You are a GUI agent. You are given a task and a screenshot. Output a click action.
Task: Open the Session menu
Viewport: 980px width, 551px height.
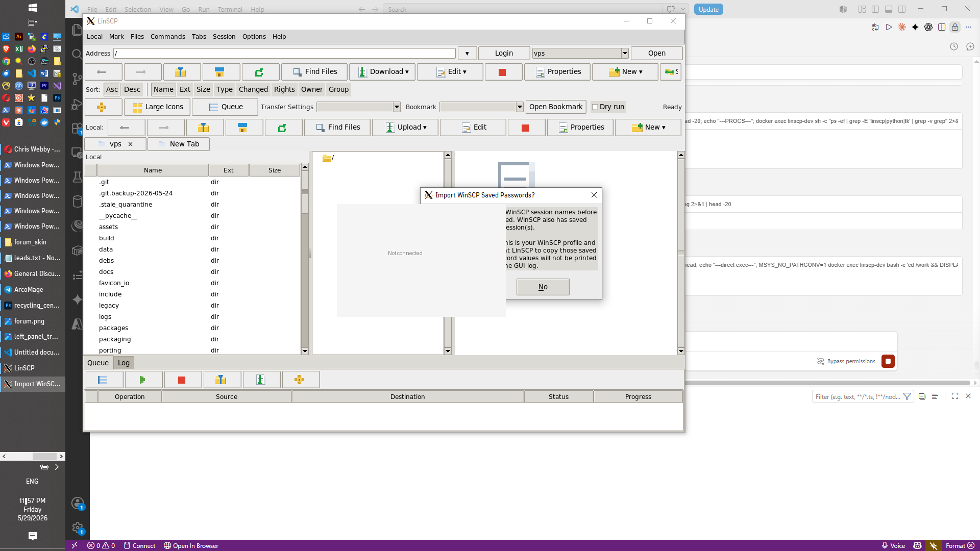(x=224, y=37)
